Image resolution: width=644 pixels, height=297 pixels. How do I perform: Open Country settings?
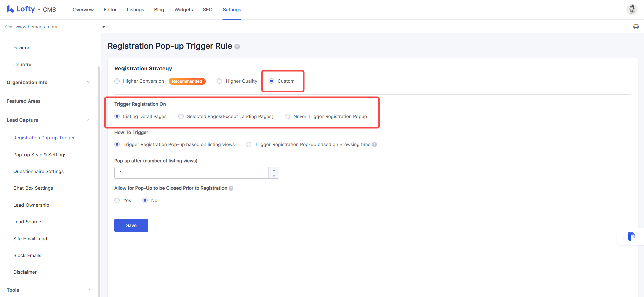click(22, 65)
